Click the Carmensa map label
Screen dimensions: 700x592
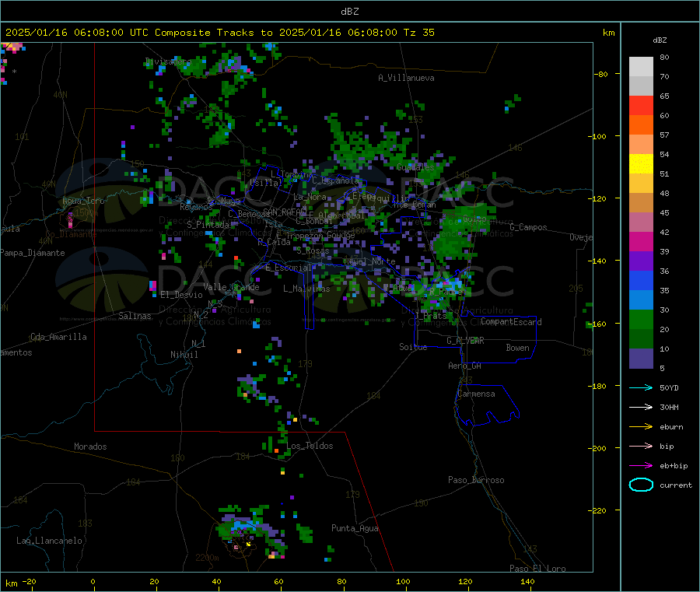pyautogui.click(x=476, y=394)
